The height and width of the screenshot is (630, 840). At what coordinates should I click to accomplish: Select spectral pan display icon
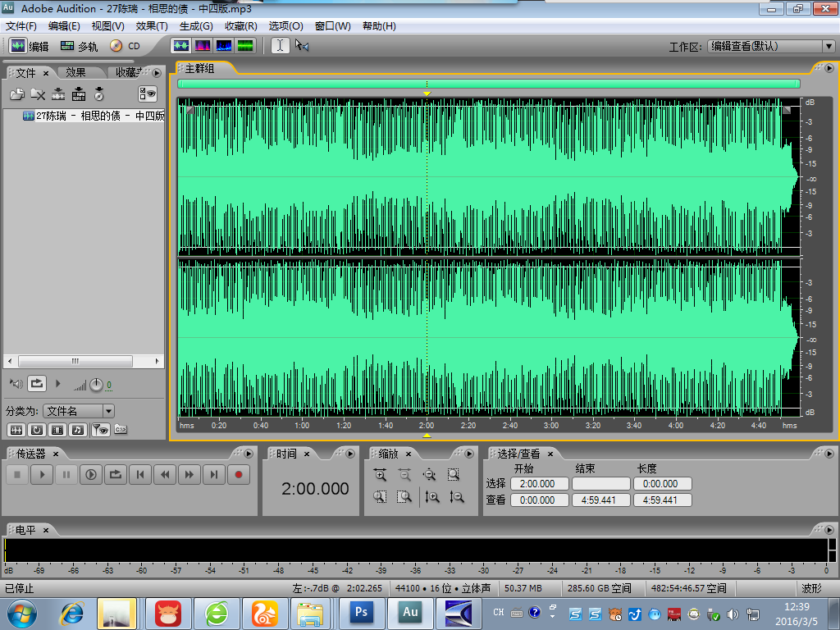point(224,46)
